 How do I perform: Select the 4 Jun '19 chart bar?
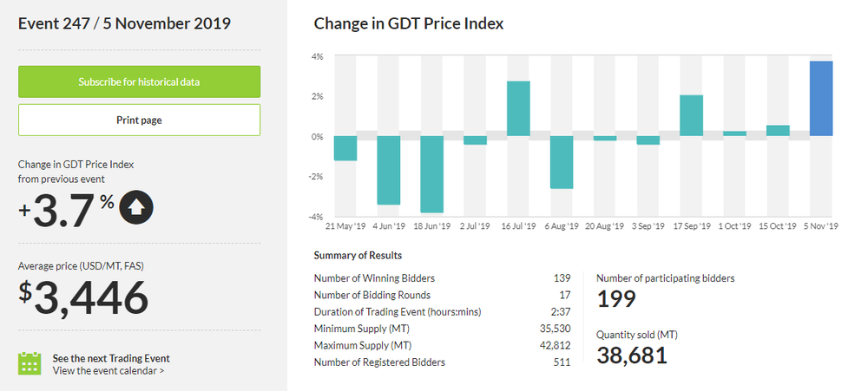coord(389,170)
